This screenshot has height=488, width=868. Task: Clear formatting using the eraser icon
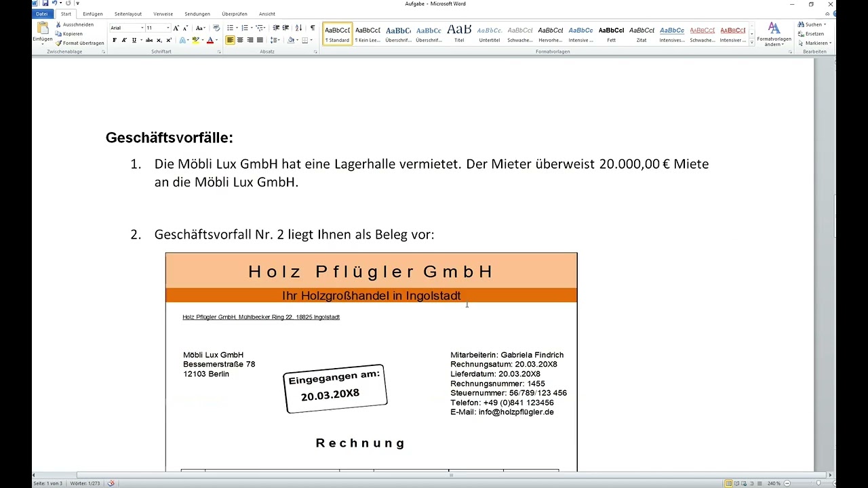click(216, 28)
